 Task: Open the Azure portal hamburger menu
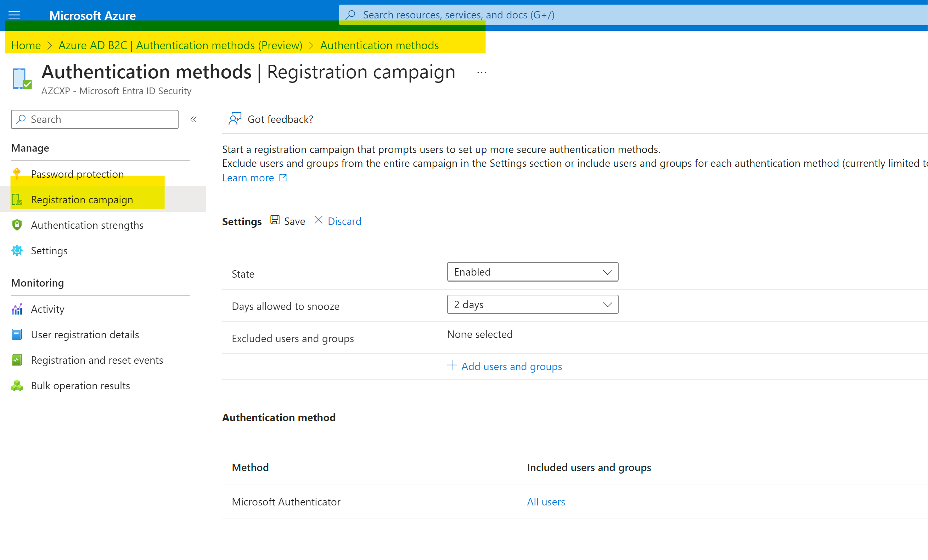coord(14,15)
